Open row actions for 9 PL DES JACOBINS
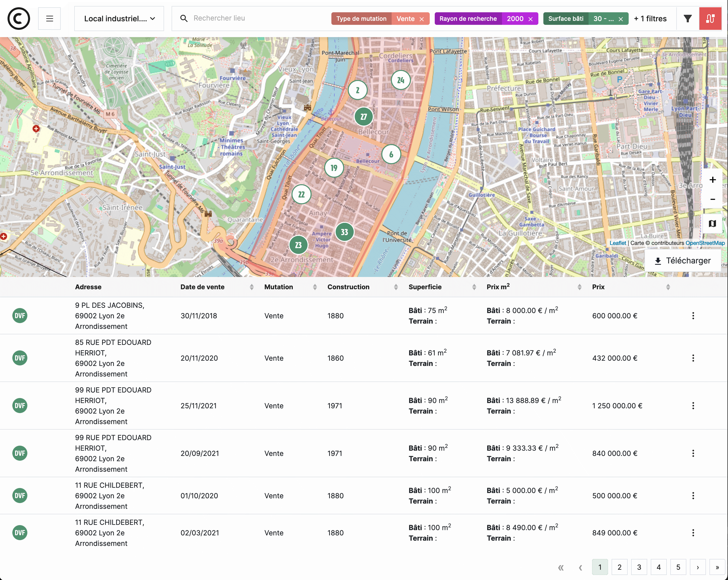Image resolution: width=728 pixels, height=580 pixels. (693, 316)
